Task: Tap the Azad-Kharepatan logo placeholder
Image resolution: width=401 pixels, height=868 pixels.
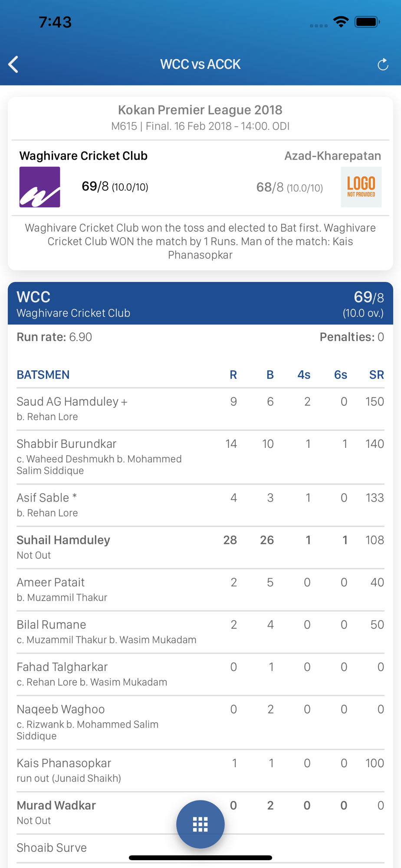Action: tap(361, 187)
